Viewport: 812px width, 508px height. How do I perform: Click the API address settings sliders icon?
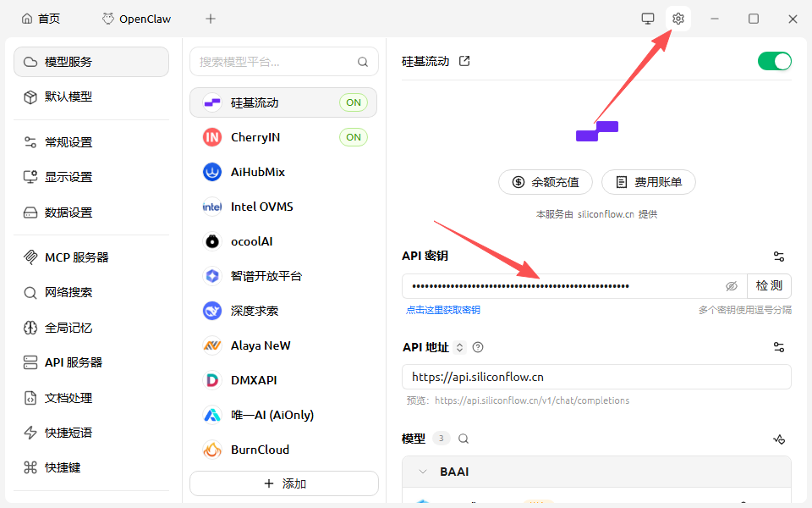(779, 347)
